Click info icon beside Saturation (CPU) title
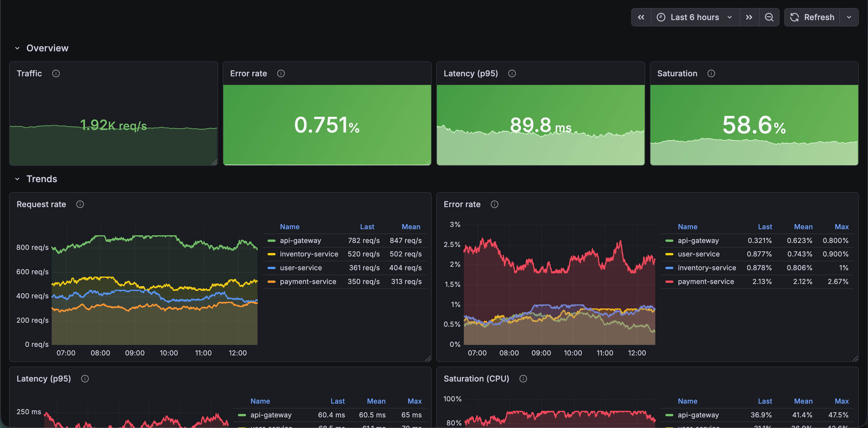Image resolution: width=868 pixels, height=428 pixels. point(523,379)
